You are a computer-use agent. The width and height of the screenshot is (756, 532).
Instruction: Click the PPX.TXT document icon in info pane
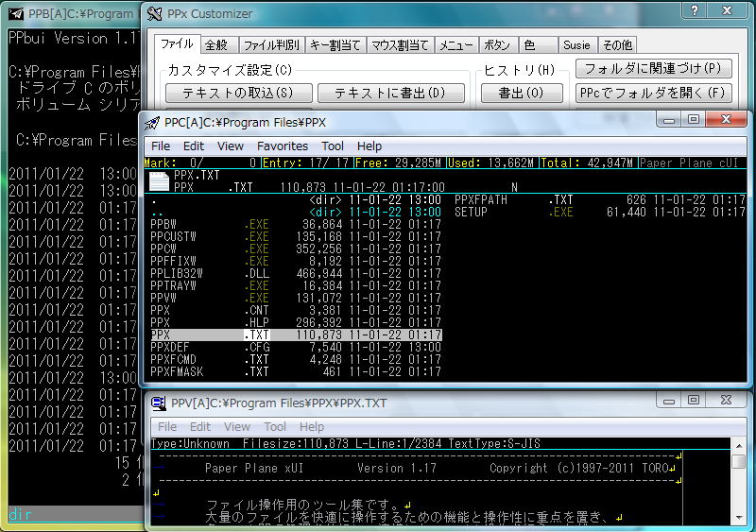(159, 180)
